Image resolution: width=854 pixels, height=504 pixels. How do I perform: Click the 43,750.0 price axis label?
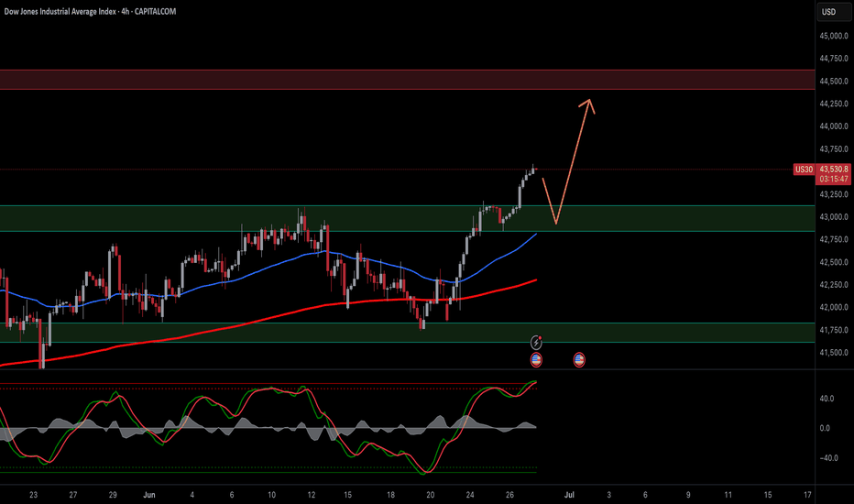(834, 149)
